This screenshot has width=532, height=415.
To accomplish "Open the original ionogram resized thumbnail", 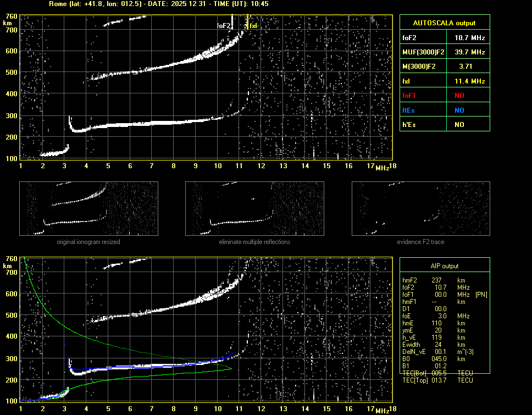I will [x=88, y=208].
